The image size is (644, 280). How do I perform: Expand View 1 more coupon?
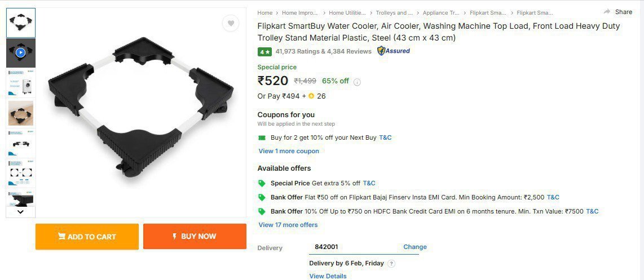pos(289,151)
